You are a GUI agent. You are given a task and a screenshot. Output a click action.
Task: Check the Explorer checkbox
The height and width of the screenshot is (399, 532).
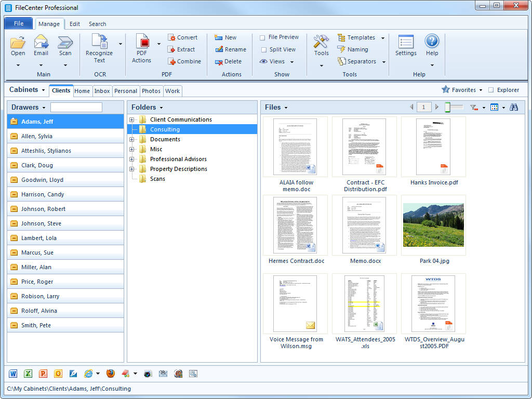491,90
